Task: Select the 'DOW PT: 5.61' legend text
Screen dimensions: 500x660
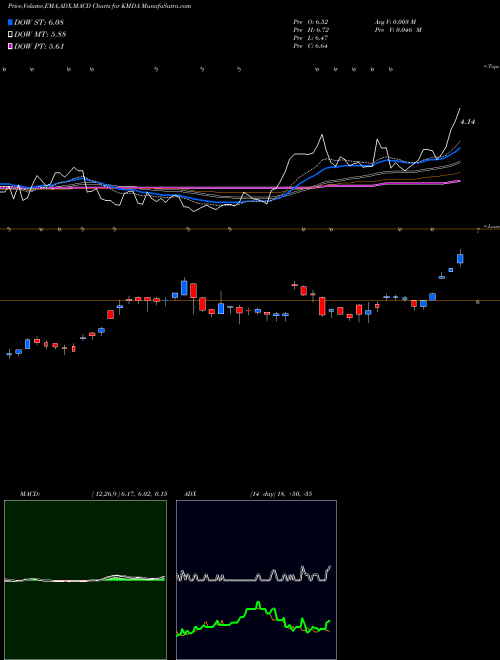Action: 39,47
